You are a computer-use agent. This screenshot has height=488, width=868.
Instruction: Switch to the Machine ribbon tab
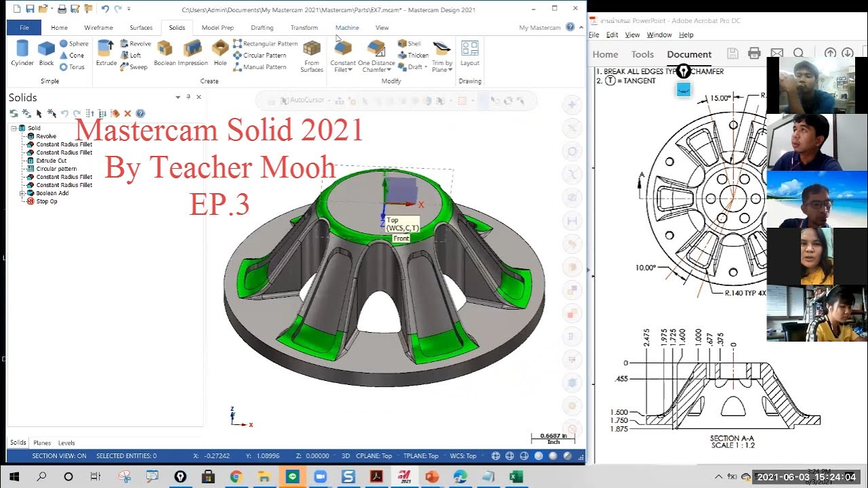pos(347,28)
